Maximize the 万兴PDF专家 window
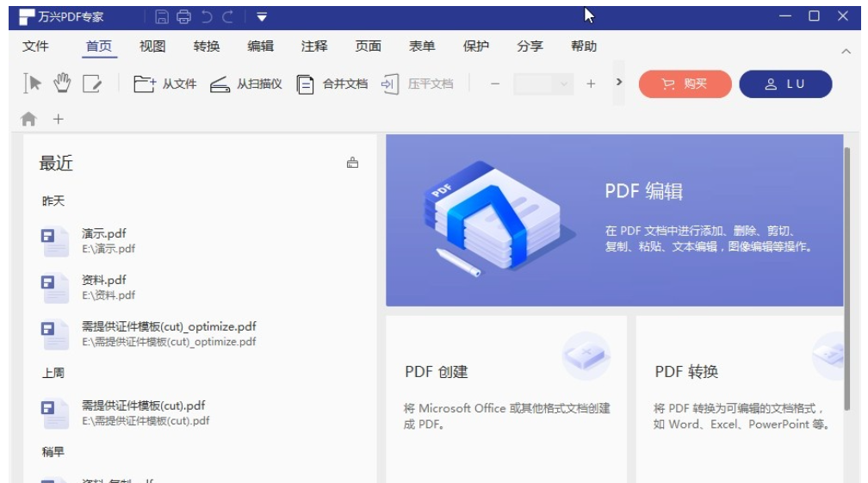This screenshot has height=483, width=868. [814, 16]
